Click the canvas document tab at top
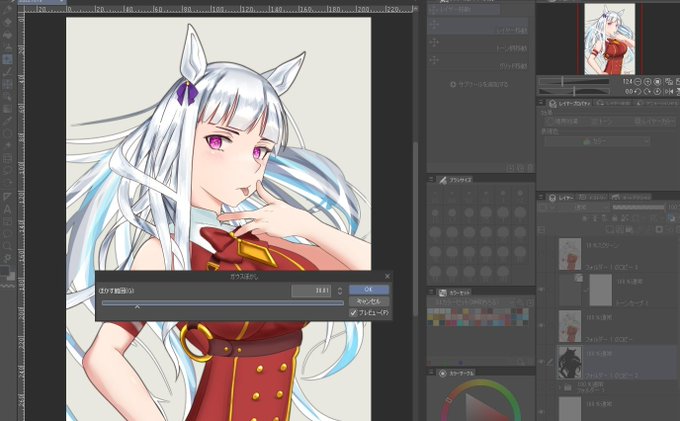The image size is (680, 421). tap(42, 2)
